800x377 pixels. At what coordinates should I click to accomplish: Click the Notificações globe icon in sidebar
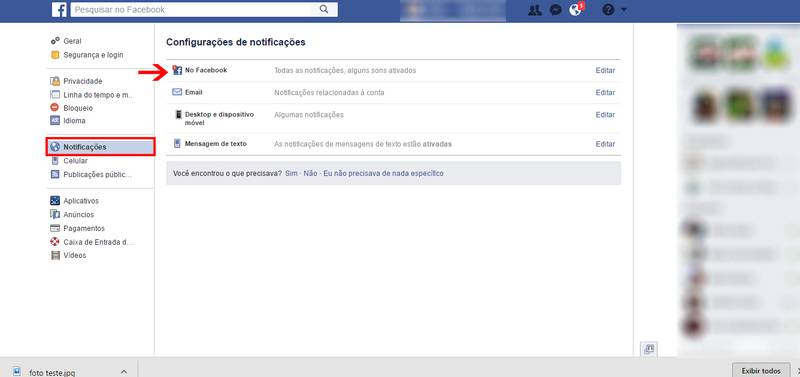pos(55,147)
